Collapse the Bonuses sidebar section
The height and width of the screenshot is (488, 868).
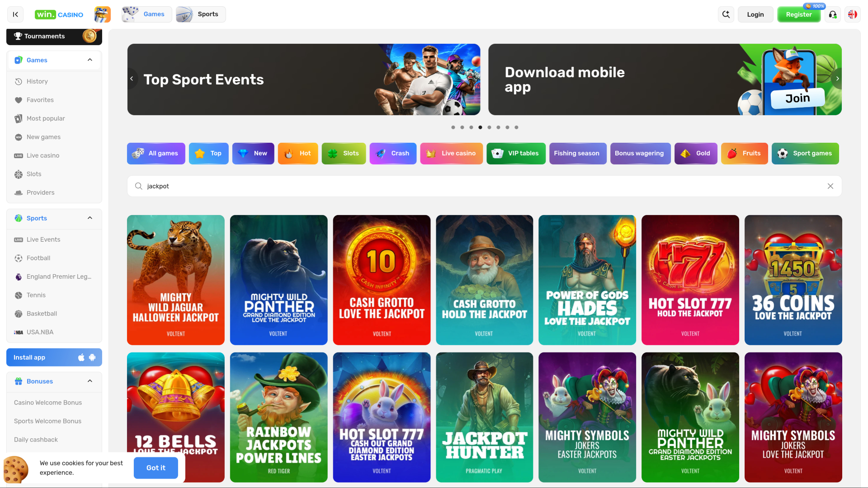coord(90,381)
